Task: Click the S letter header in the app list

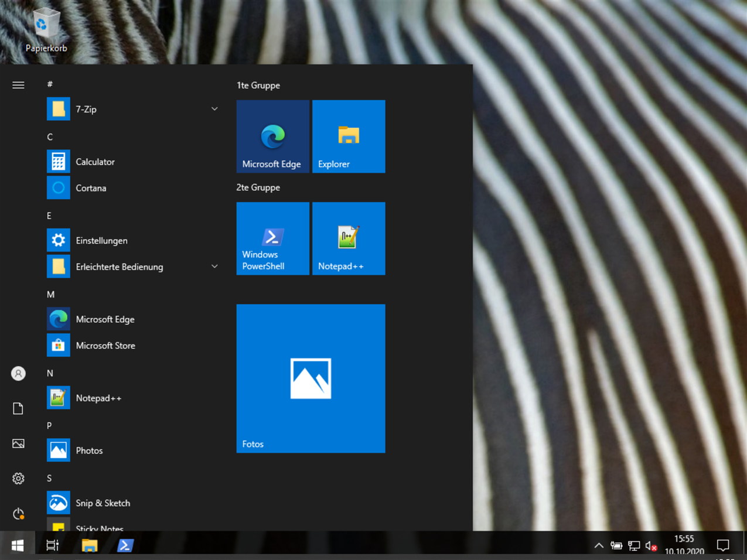Action: (x=49, y=478)
